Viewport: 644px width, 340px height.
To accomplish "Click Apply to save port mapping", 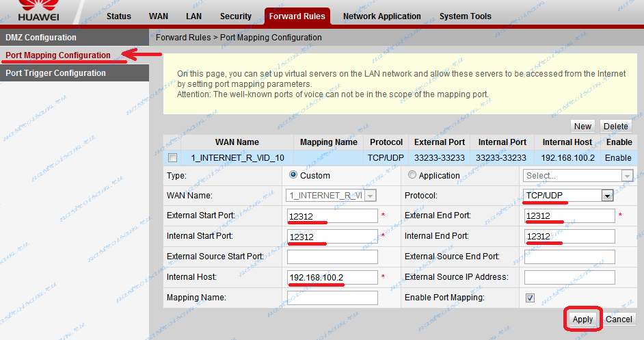I will (x=582, y=319).
